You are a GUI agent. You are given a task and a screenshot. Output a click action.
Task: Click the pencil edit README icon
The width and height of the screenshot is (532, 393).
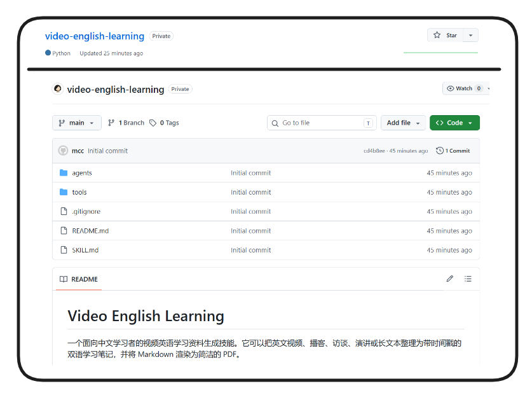tap(450, 279)
